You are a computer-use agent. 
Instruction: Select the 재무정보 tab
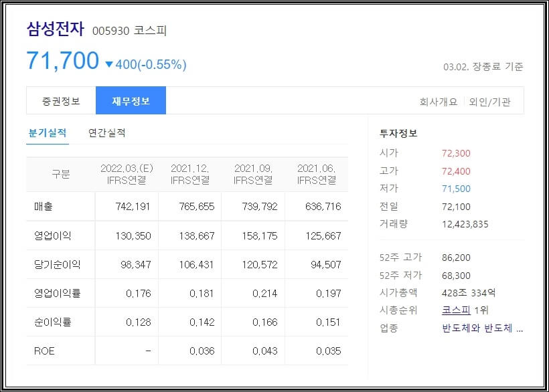131,101
